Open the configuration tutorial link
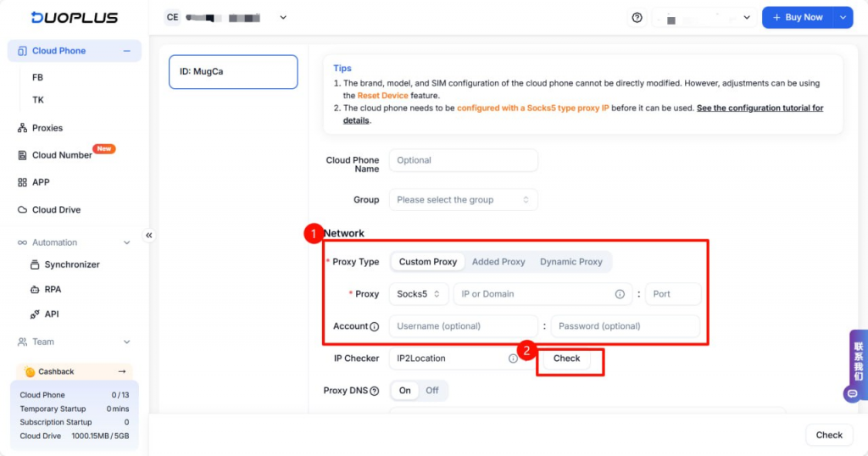The width and height of the screenshot is (868, 456). (x=759, y=108)
